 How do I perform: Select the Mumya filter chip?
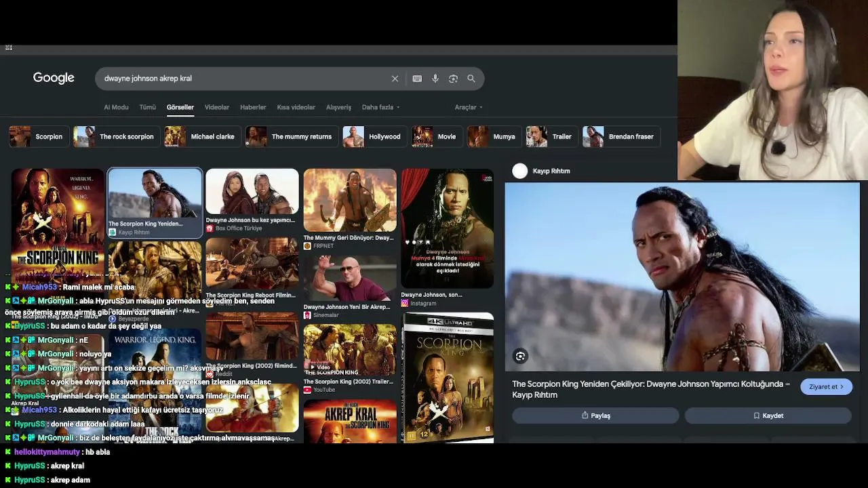pos(494,136)
